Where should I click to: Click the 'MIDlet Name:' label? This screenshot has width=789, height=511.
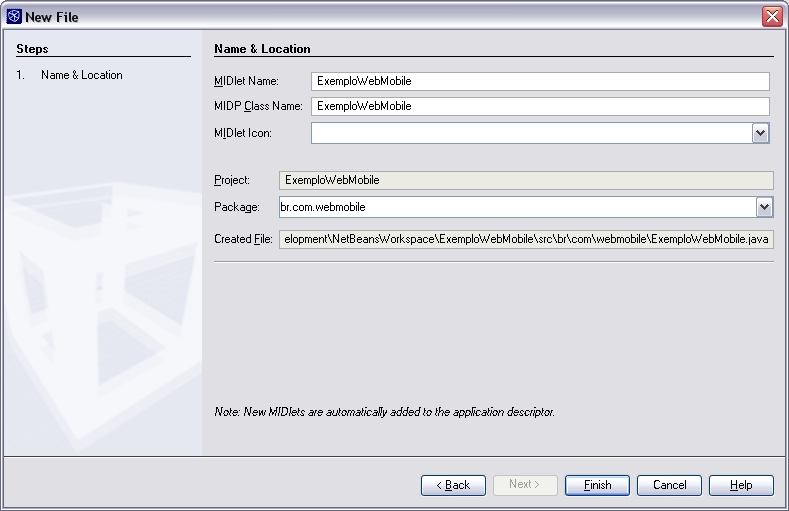246,82
